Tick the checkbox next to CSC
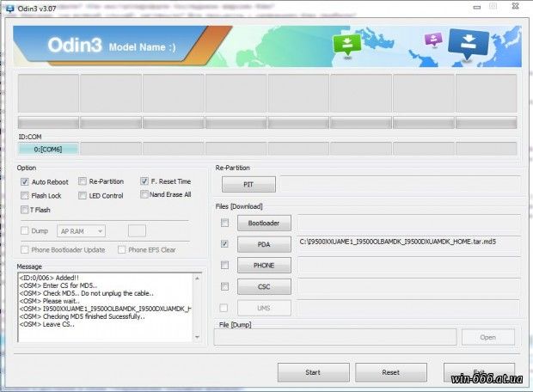This screenshot has height=392, width=533. pos(224,286)
